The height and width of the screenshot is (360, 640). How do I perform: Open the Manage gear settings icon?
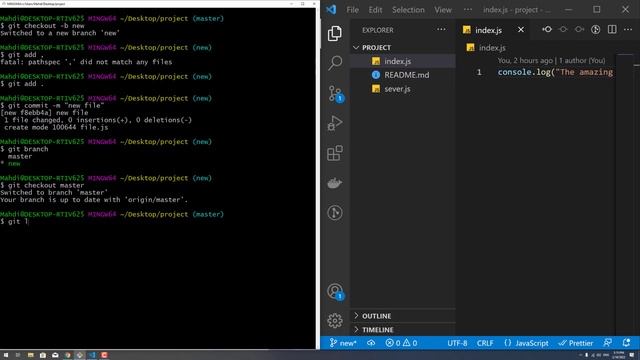[335, 320]
